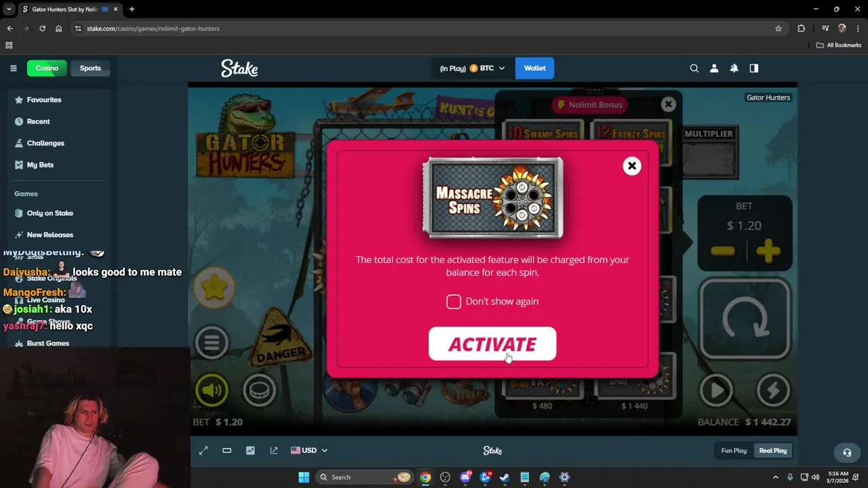Close the Gator Hunters browser tab

point(115,9)
